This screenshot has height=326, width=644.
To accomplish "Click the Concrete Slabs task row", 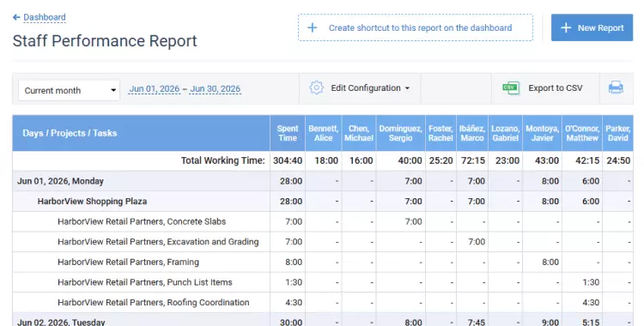I will click(x=322, y=221).
